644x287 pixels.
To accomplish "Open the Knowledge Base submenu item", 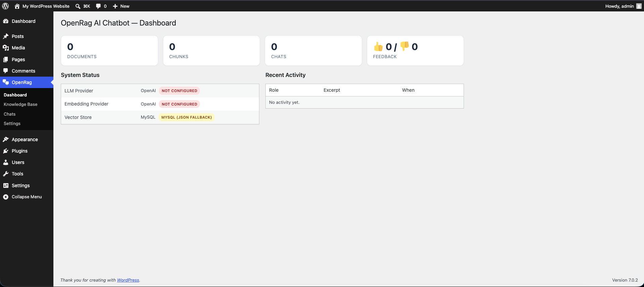I will 20,105.
